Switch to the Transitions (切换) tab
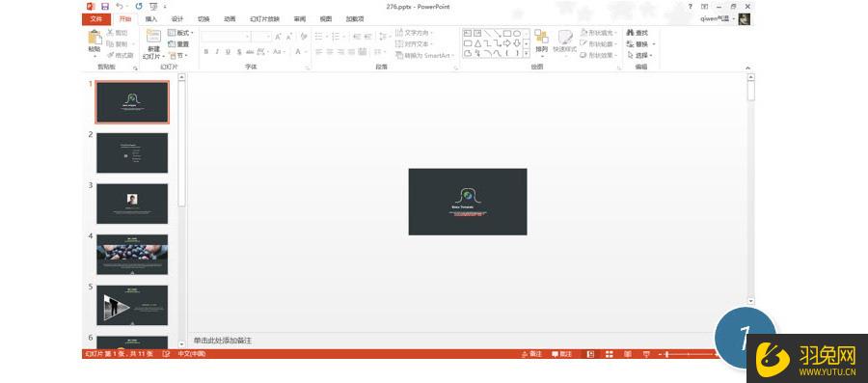 point(203,19)
